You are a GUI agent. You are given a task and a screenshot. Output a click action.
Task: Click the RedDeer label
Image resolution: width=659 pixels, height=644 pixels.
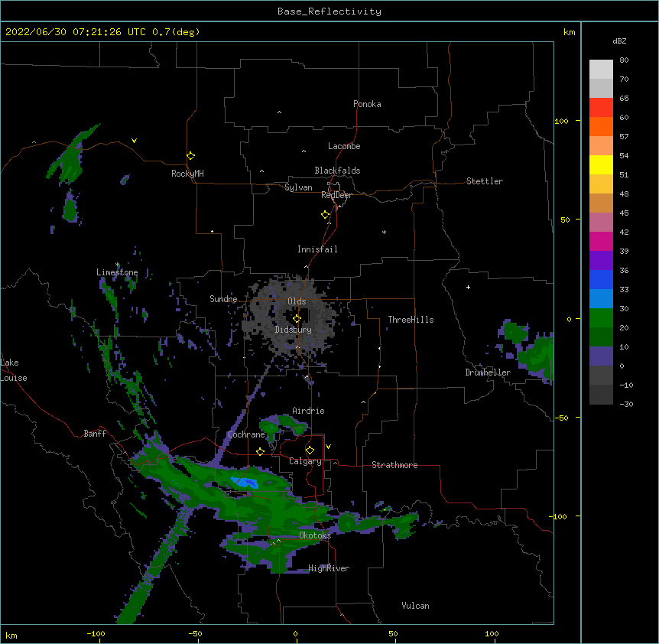[x=336, y=195]
